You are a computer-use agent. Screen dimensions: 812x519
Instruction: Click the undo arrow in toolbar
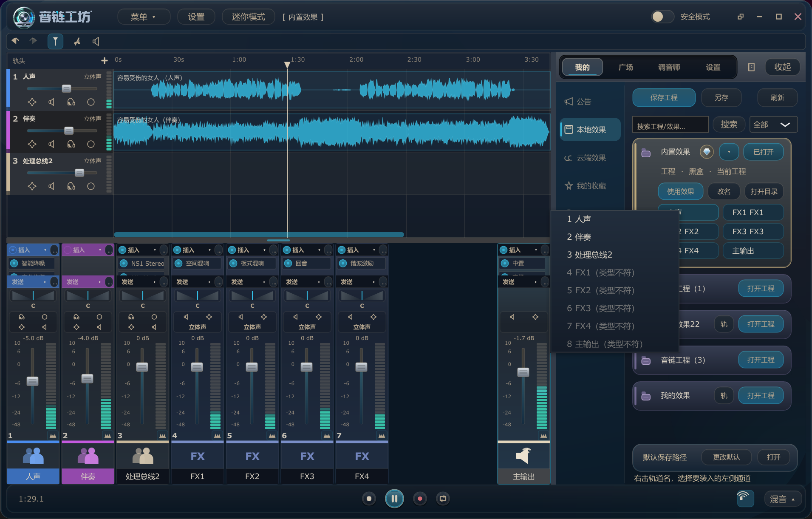click(15, 41)
